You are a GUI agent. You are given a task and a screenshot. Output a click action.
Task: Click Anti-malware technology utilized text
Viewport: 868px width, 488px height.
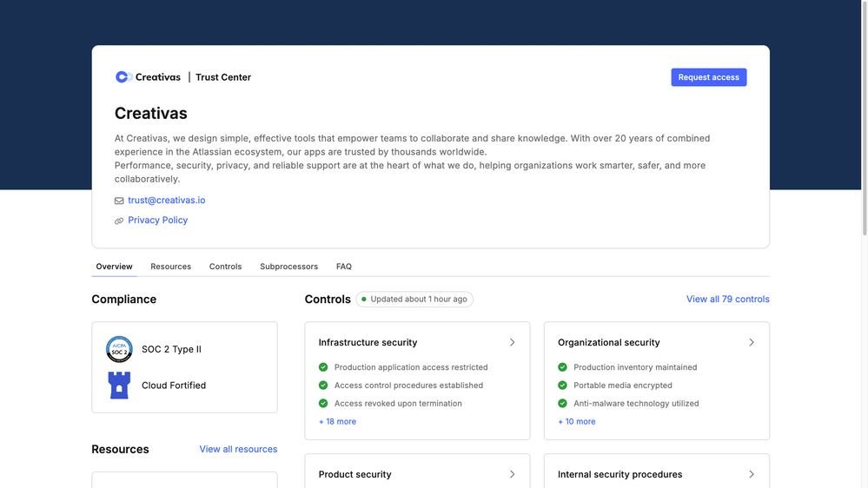[636, 404]
